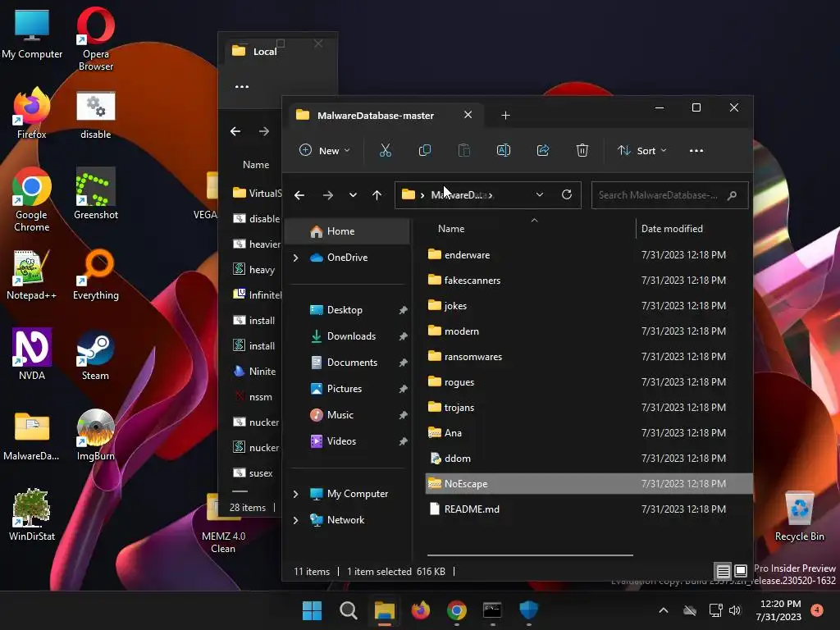Open recent locations dropdown arrow
Image resolution: width=840 pixels, height=630 pixels.
pyautogui.click(x=353, y=195)
